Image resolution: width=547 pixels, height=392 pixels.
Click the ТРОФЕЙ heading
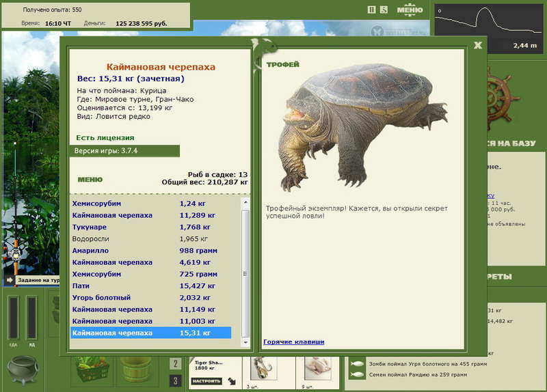pyautogui.click(x=283, y=64)
